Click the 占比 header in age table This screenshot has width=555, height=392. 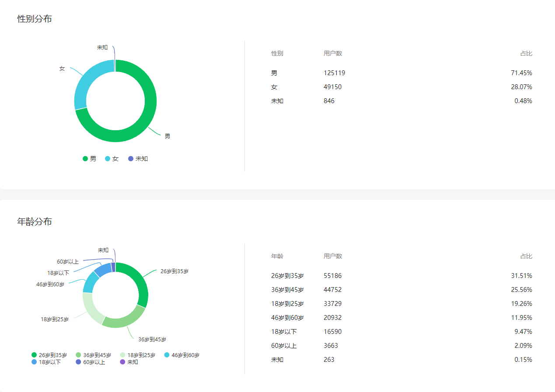pos(526,256)
